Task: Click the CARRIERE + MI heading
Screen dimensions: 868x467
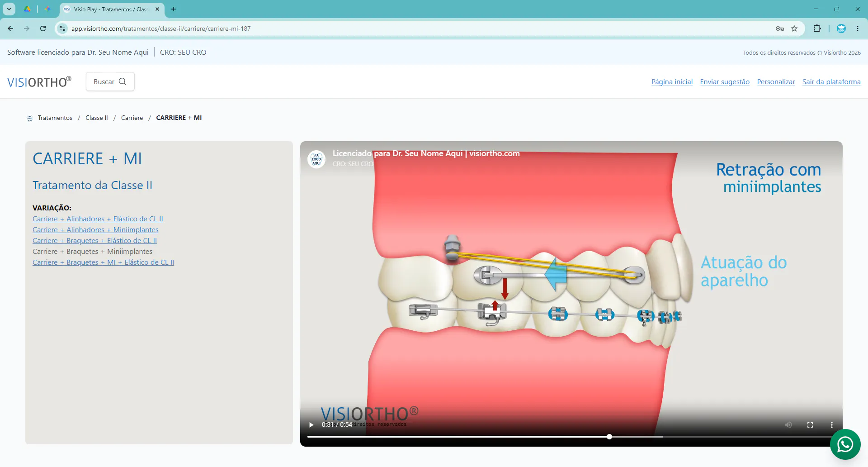Action: pos(87,159)
